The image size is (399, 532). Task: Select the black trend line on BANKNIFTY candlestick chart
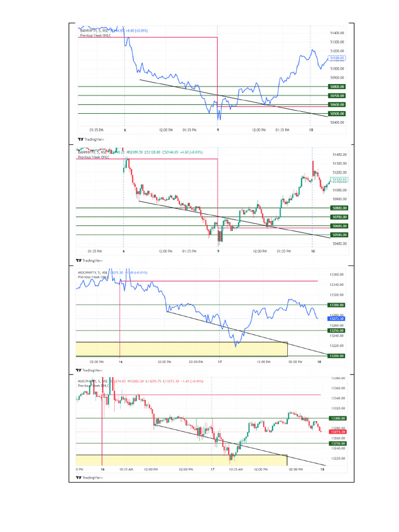pos(234,220)
